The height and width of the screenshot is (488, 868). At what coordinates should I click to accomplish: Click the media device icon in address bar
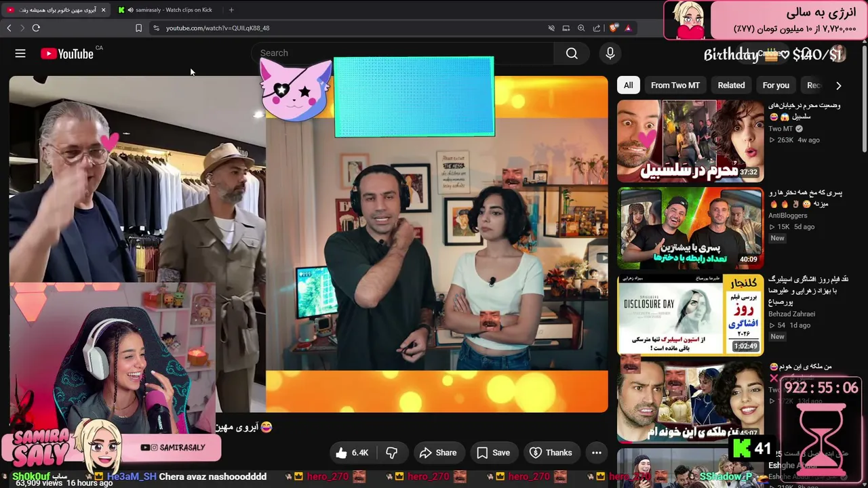566,28
